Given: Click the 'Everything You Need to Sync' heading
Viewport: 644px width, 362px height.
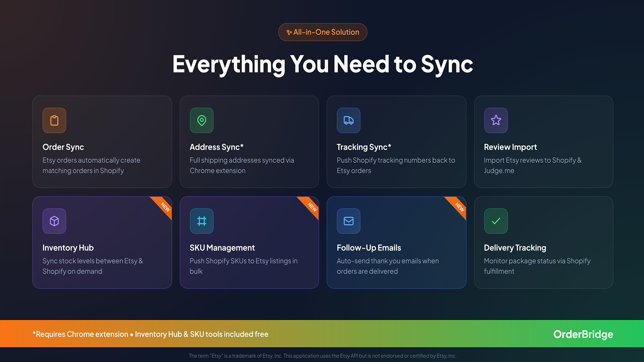Looking at the screenshot, I should coord(323,64).
